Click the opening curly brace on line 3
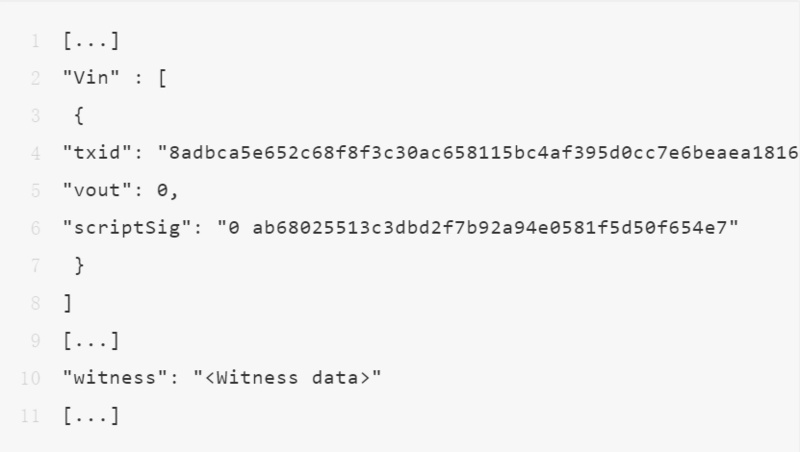The width and height of the screenshot is (800, 452). pos(79,115)
